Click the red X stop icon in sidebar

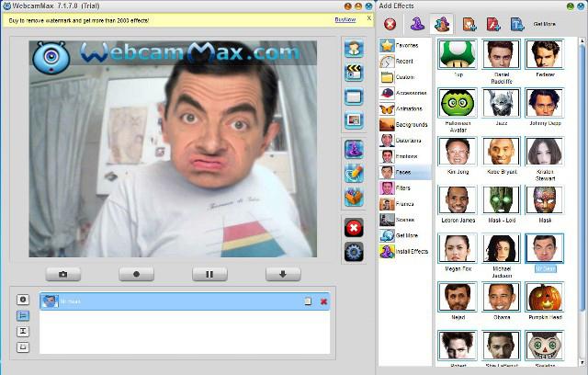354,228
